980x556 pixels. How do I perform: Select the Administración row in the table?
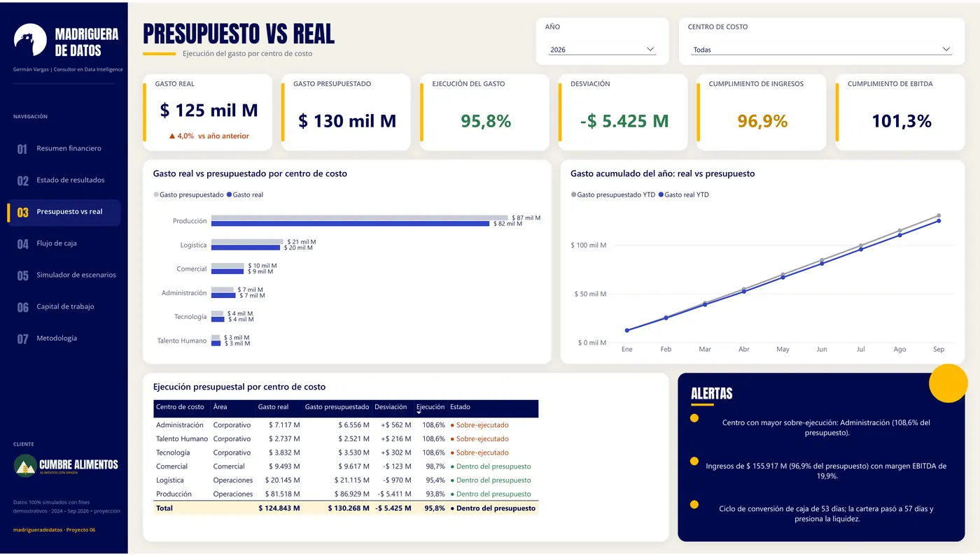346,425
